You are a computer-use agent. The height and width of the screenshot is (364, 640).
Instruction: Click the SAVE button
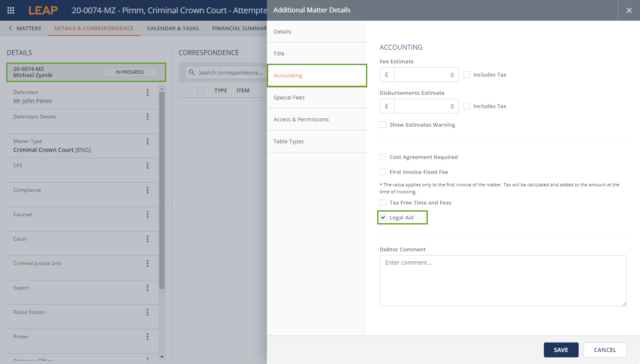click(561, 350)
